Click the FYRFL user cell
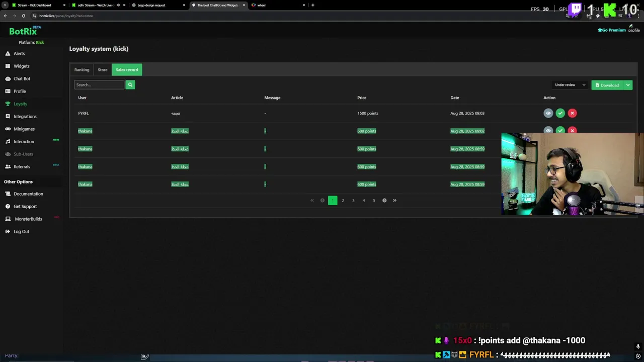 (84, 113)
